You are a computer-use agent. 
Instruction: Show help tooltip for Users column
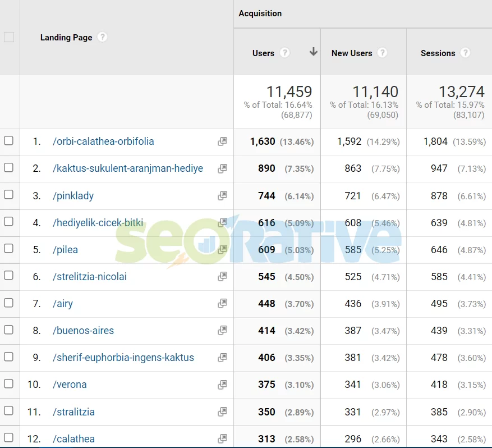pos(285,53)
